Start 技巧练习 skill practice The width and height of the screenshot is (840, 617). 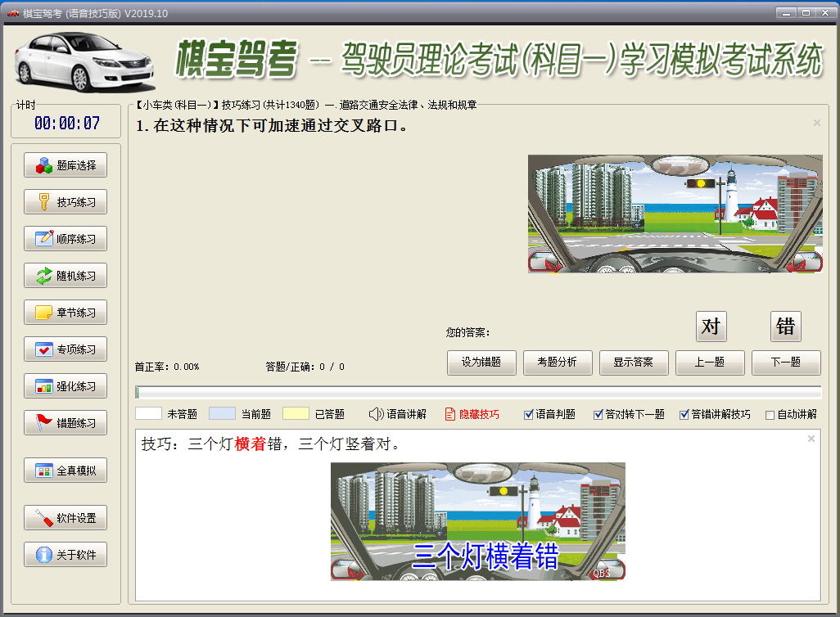[x=65, y=202]
